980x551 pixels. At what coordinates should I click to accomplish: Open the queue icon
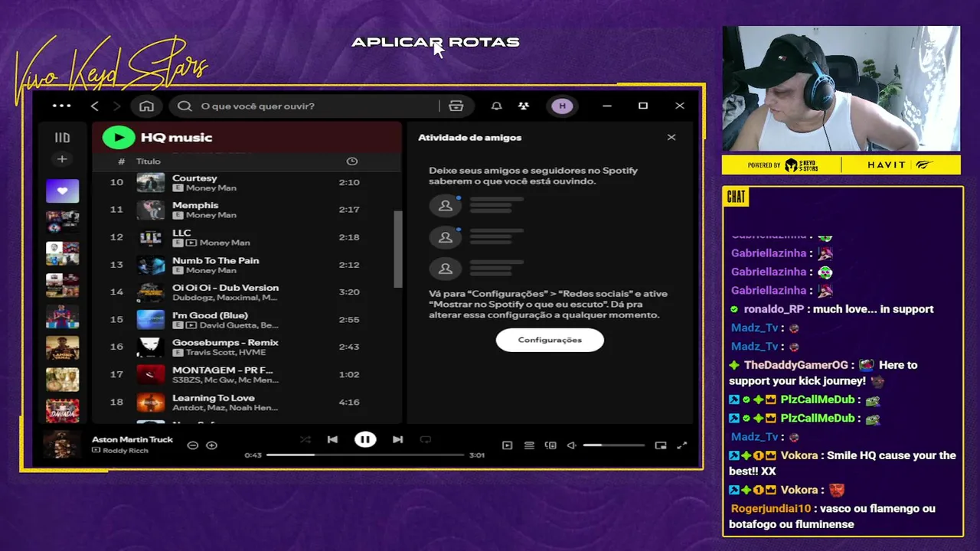tap(529, 445)
